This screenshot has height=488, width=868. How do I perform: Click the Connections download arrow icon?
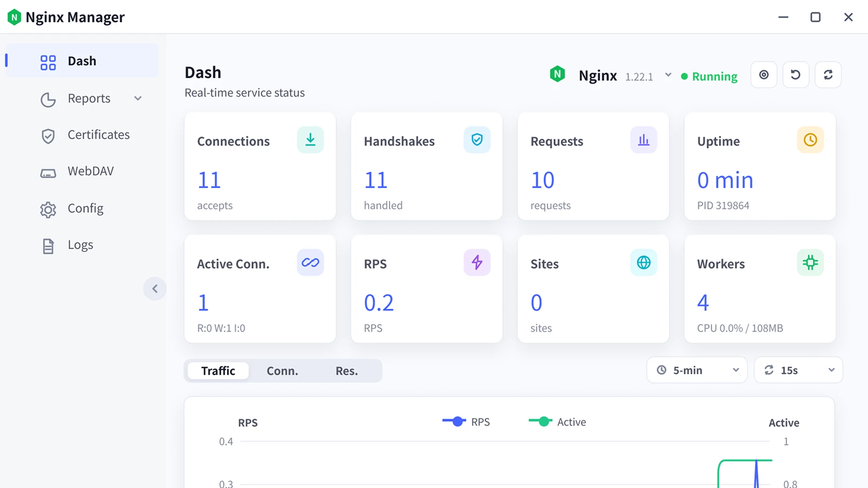310,140
